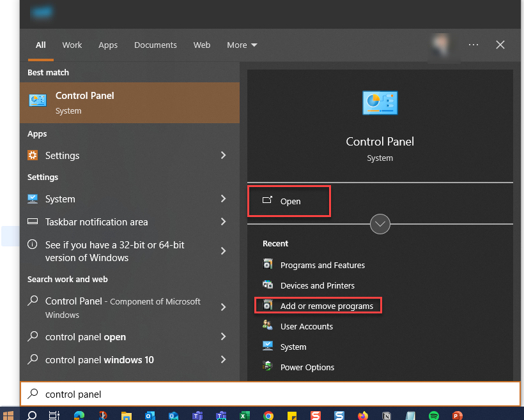Open Control Panel best match result
This screenshot has height=420, width=524.
(x=130, y=103)
